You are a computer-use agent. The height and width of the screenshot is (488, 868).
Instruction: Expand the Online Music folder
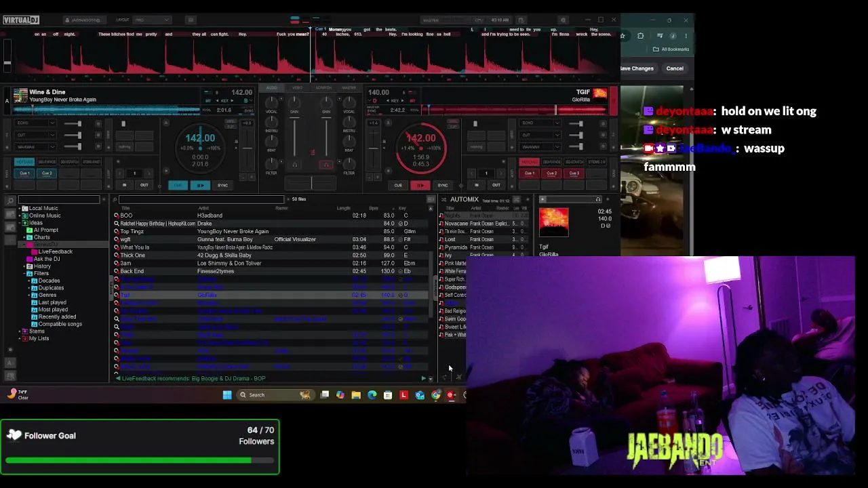tap(20, 216)
